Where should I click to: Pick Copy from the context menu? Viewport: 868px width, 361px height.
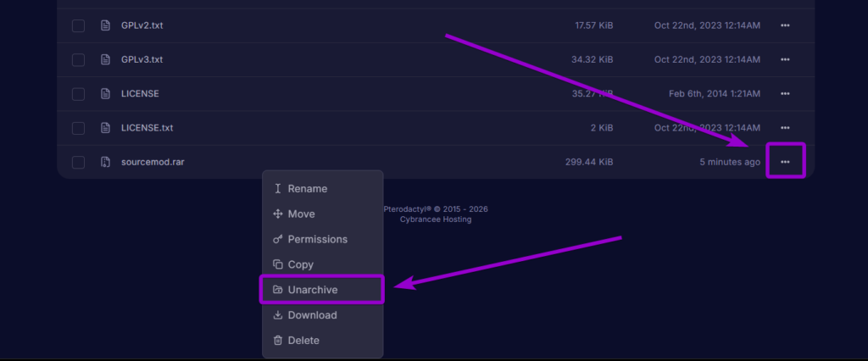(x=300, y=264)
